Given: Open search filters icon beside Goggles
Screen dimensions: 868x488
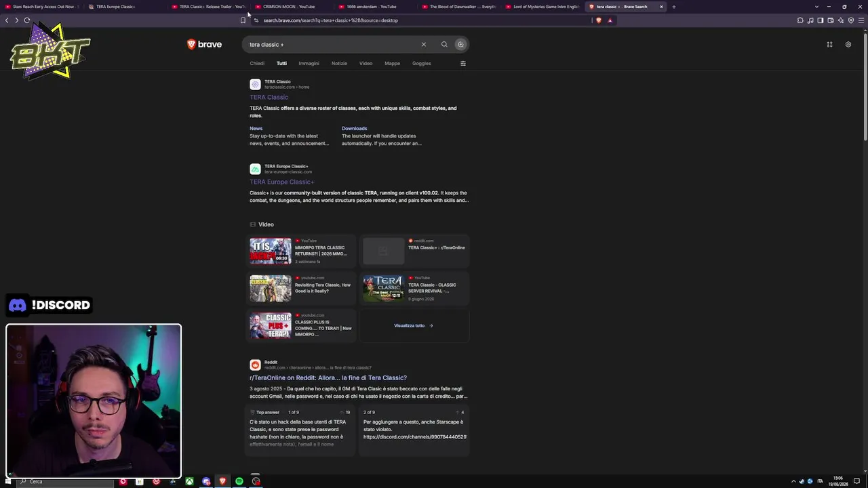Looking at the screenshot, I should coord(463,64).
